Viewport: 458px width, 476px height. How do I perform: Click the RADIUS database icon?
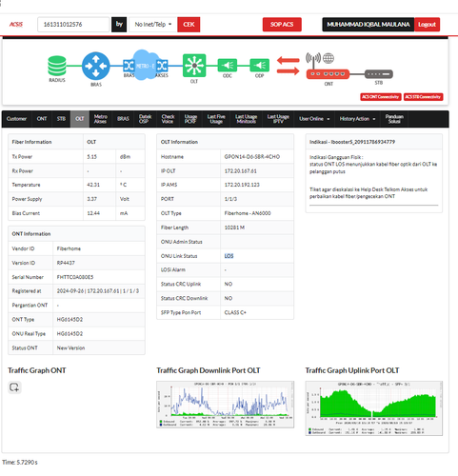(57, 66)
